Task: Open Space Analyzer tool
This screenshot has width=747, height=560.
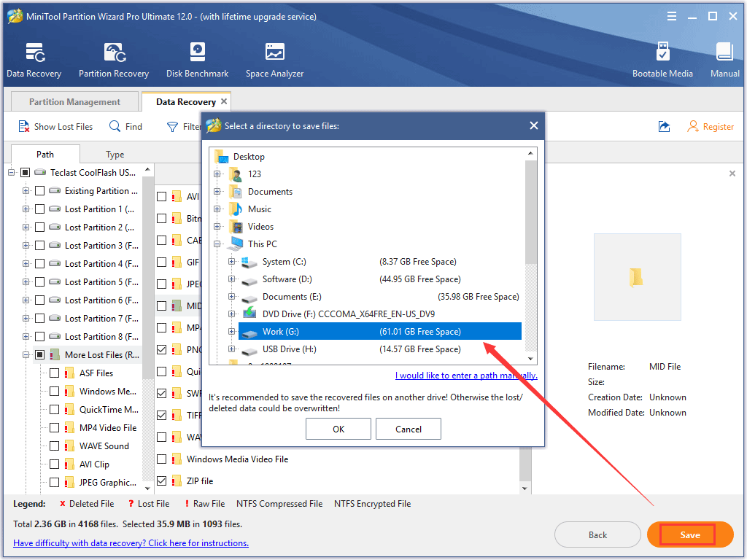Action: click(274, 60)
